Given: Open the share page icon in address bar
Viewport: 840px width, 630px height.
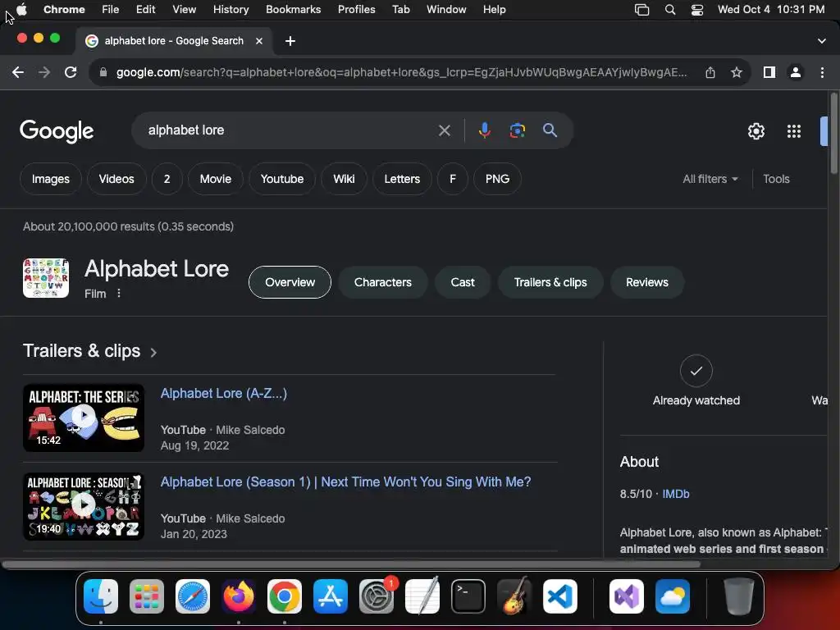Looking at the screenshot, I should pyautogui.click(x=710, y=72).
